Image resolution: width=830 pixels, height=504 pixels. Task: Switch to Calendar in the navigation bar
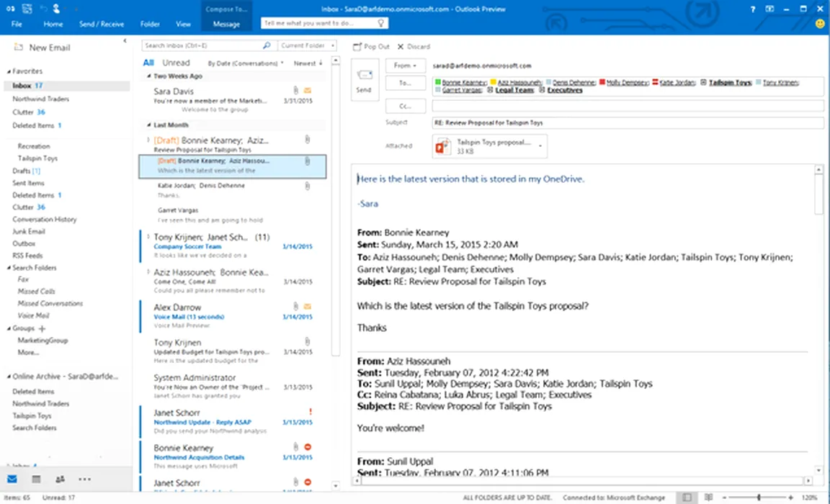(x=36, y=479)
